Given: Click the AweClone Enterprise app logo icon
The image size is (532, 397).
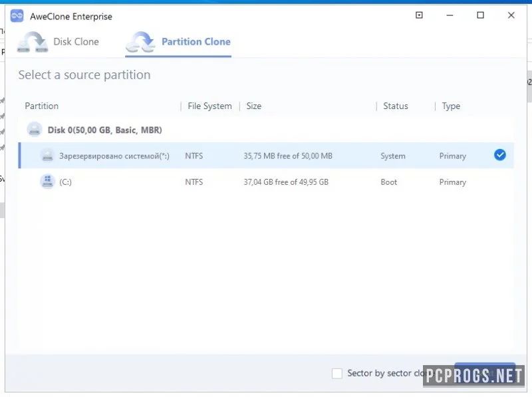Looking at the screenshot, I should 17,16.
